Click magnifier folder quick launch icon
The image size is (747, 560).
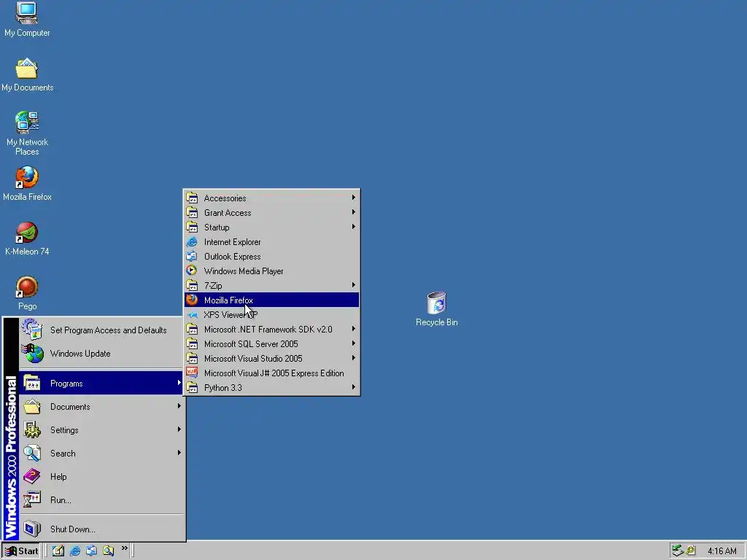coord(108,551)
